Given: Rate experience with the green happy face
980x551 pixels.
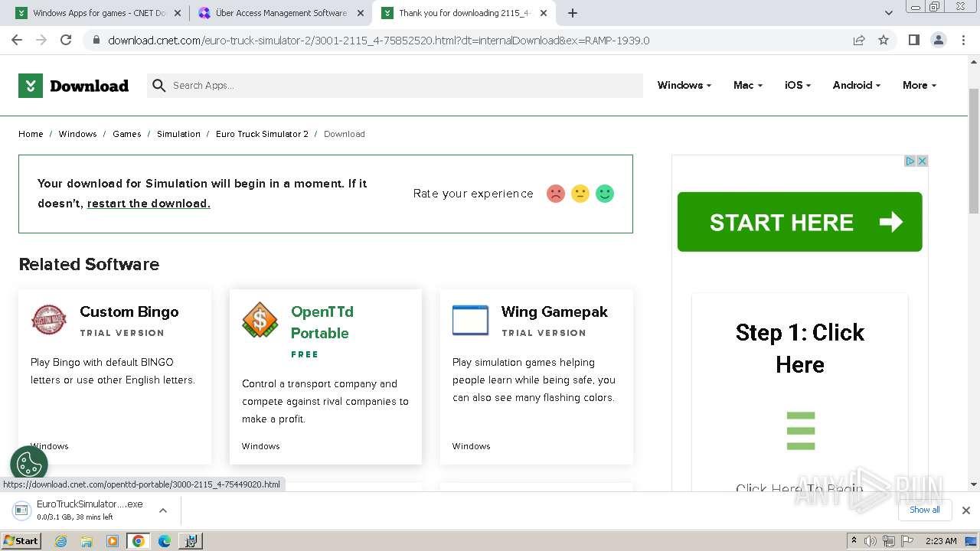Looking at the screenshot, I should click(605, 194).
